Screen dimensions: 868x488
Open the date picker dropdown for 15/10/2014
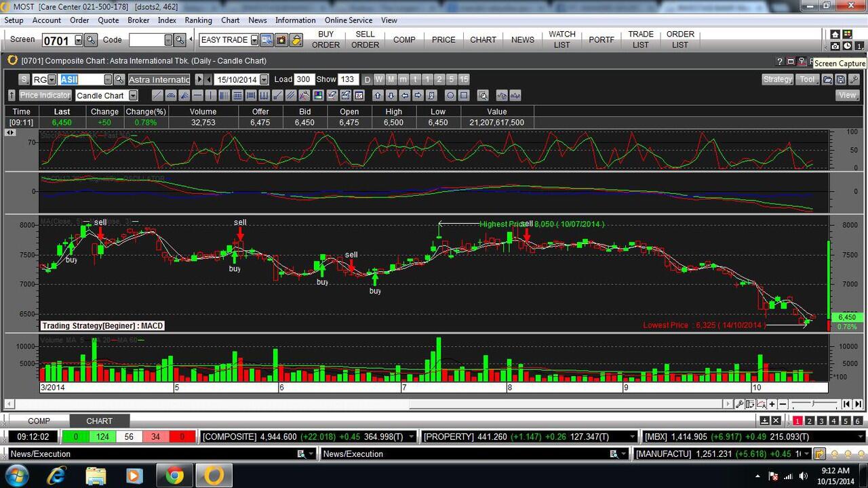coord(264,79)
